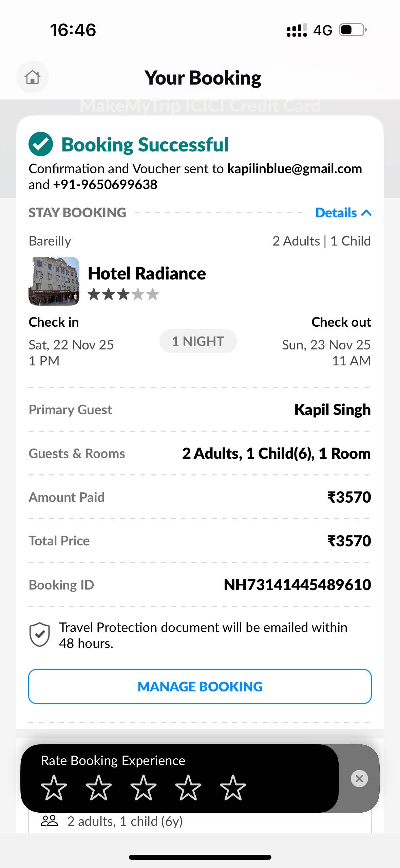Tap the travel protection shield icon
Viewport: 400px width, 868px height.
click(40, 634)
